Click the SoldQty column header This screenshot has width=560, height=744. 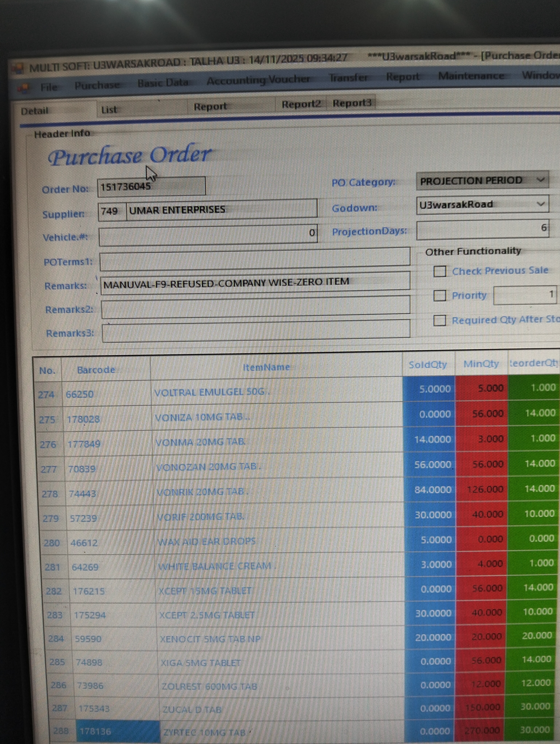(427, 365)
